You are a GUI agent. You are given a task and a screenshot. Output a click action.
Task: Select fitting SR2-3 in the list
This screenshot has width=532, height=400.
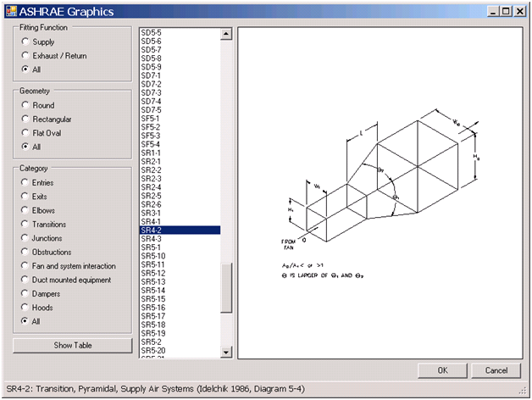click(180, 179)
